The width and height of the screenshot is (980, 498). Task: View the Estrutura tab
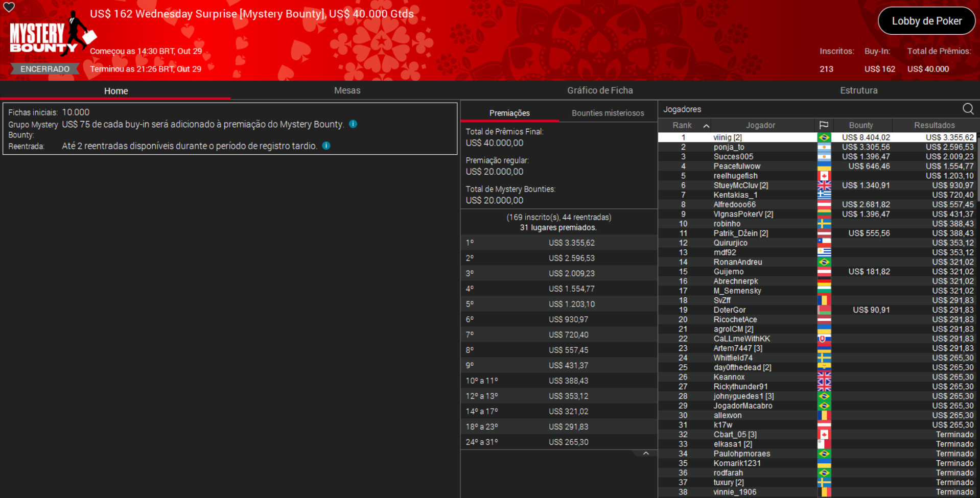[x=859, y=90]
